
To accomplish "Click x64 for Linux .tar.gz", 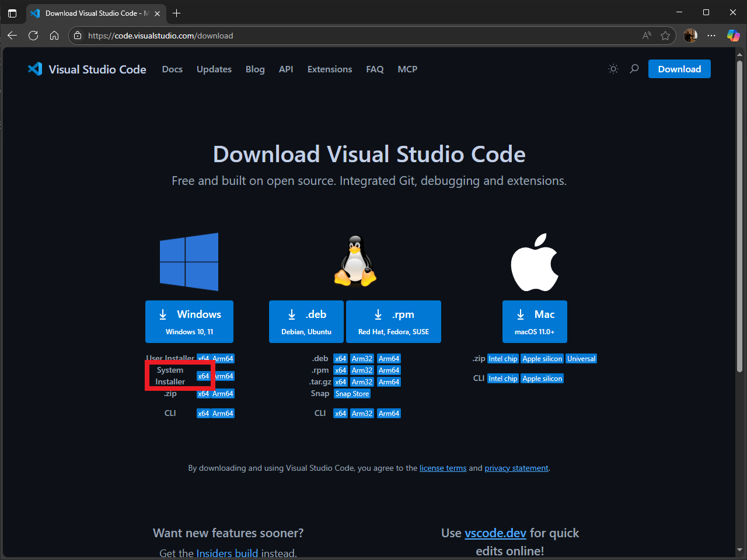I will (341, 382).
